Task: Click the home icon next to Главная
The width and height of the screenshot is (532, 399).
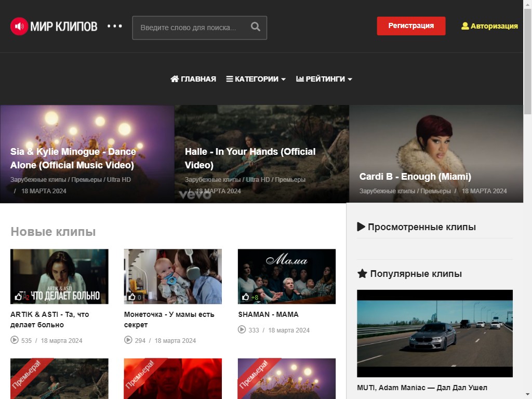Action: 175,79
